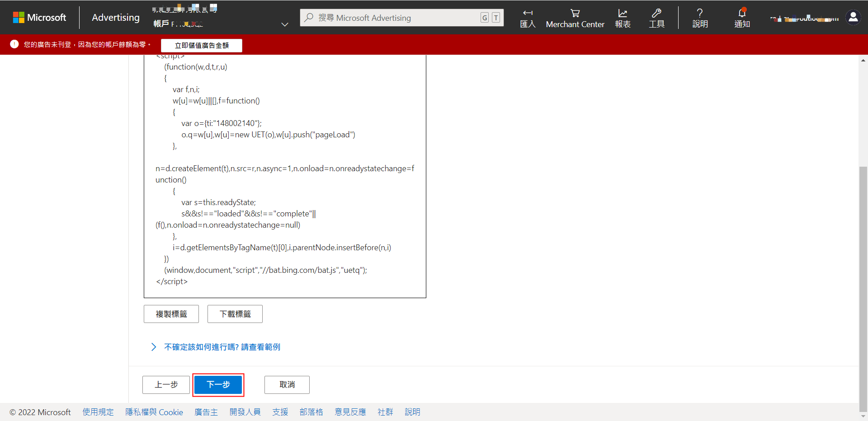The image size is (868, 421).
Task: Click 立即儲值廣告金額 button
Action: 202,45
